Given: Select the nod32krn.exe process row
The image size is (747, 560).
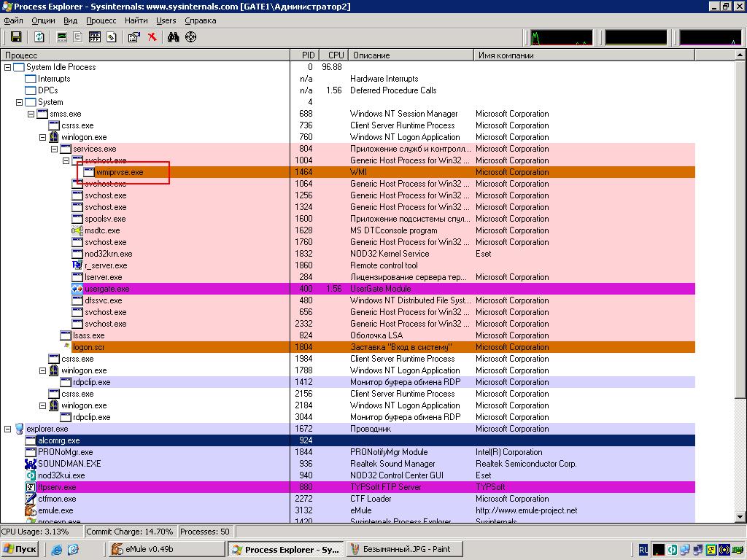Looking at the screenshot, I should coord(348,254).
